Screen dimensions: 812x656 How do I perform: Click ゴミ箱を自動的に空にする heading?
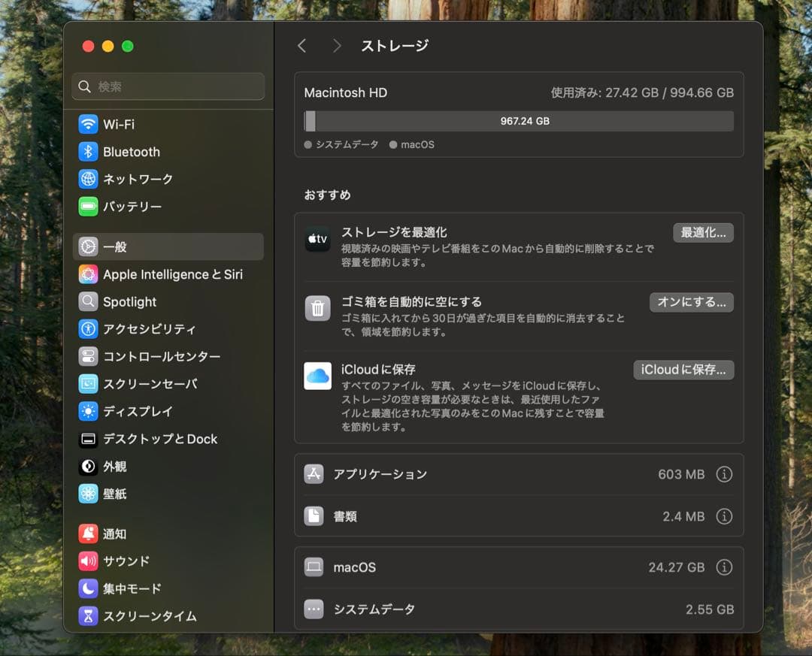411,301
